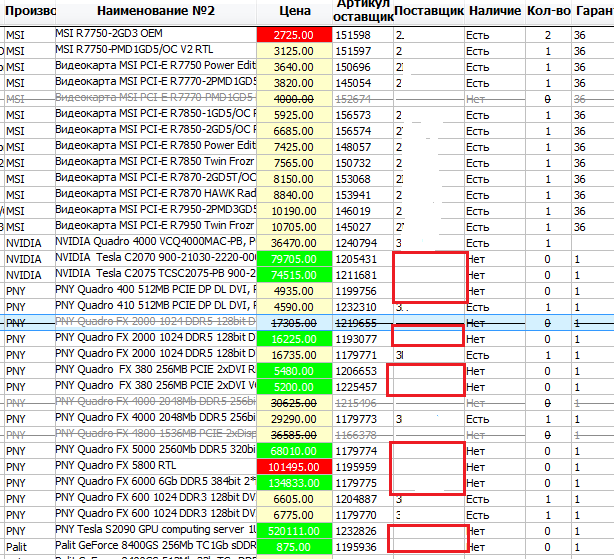The width and height of the screenshot is (614, 559).
Task: Click price 8150.00
Action: [294, 179]
